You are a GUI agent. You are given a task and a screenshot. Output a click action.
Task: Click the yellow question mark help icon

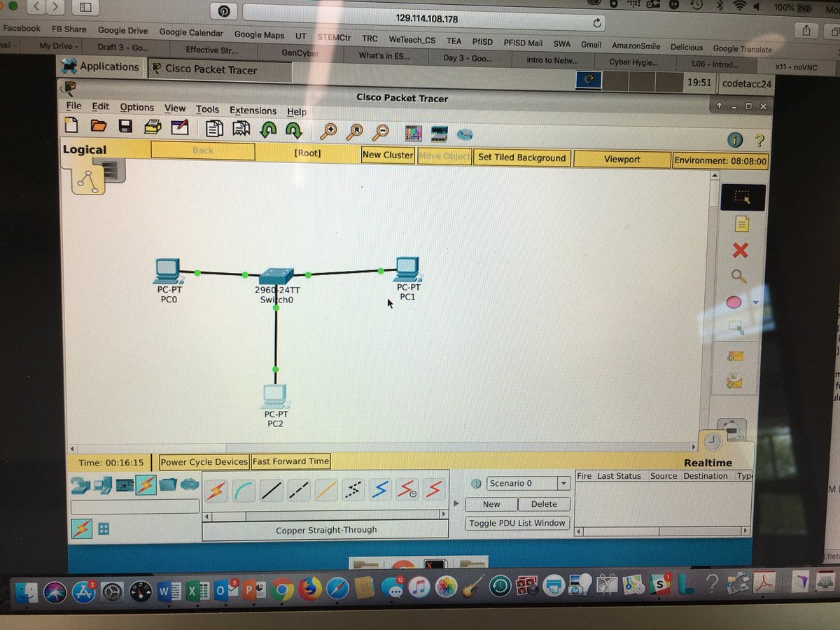click(759, 141)
